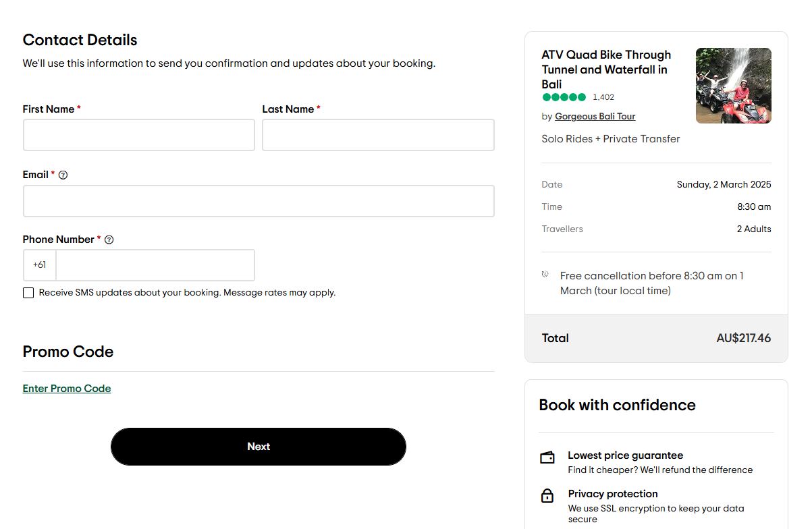The height and width of the screenshot is (529, 812).
Task: Click the privacy protection lock icon
Action: pos(547,495)
